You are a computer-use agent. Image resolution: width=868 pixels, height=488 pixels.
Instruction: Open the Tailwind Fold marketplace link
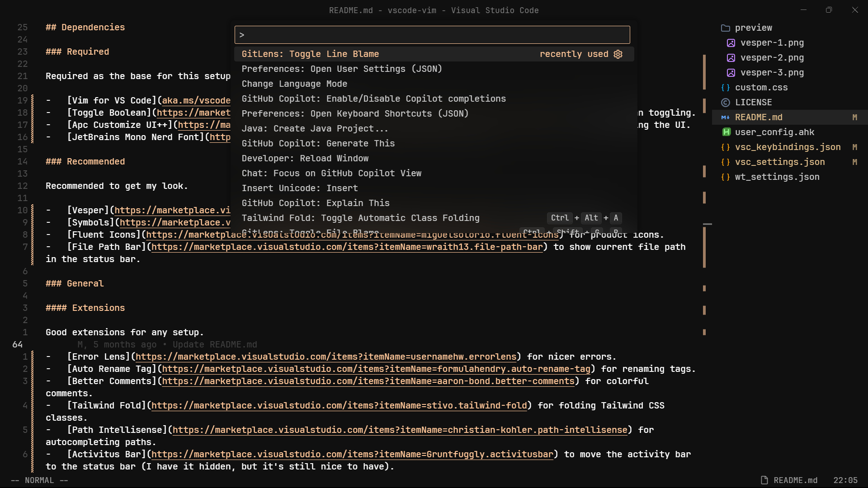(339, 406)
